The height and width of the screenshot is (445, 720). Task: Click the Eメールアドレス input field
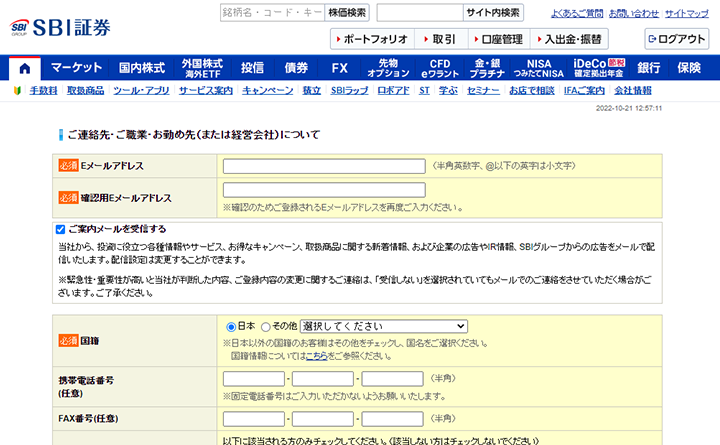[x=324, y=166]
